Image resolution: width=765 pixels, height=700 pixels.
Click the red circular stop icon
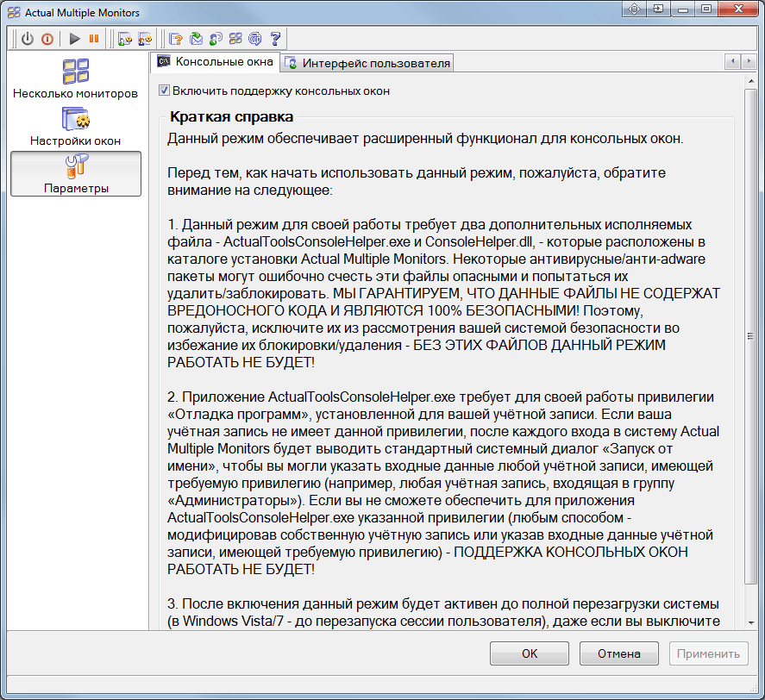47,39
